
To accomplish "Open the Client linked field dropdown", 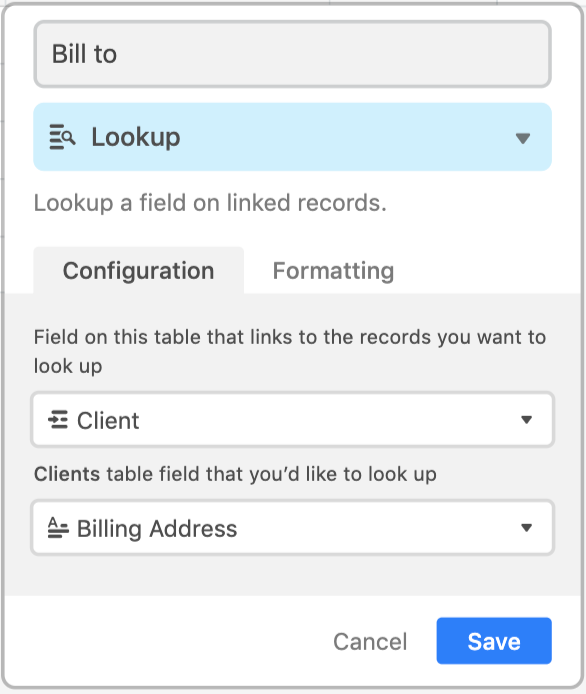I will coord(293,420).
